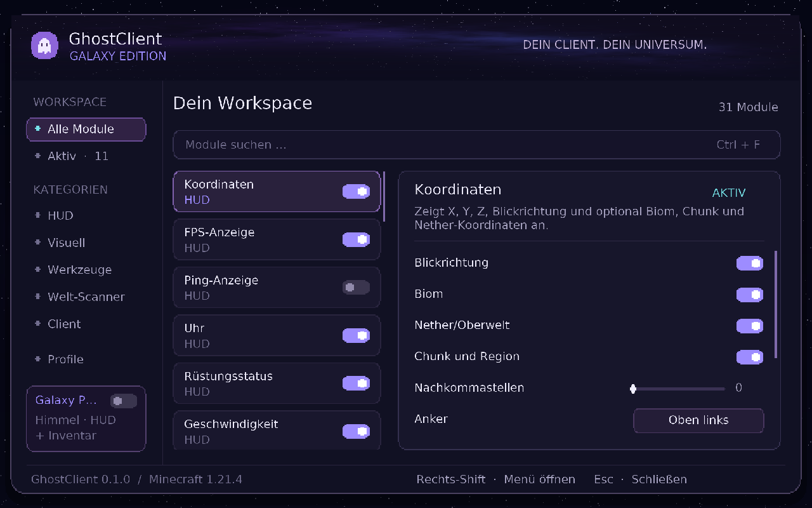Select the Geschwindigkeit module card
The width and height of the screenshot is (812, 508).
tap(277, 431)
